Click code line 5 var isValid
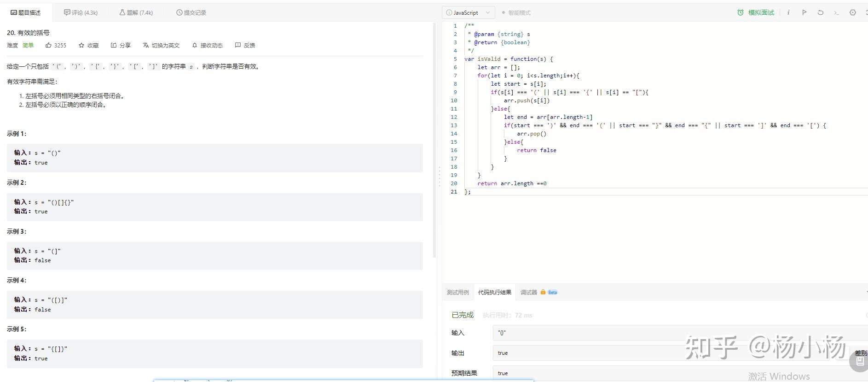 (509, 59)
